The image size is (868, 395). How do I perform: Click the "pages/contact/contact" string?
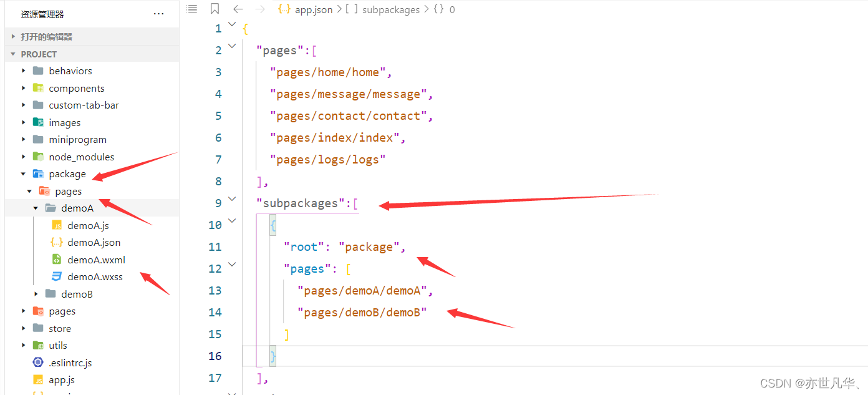pyautogui.click(x=349, y=116)
